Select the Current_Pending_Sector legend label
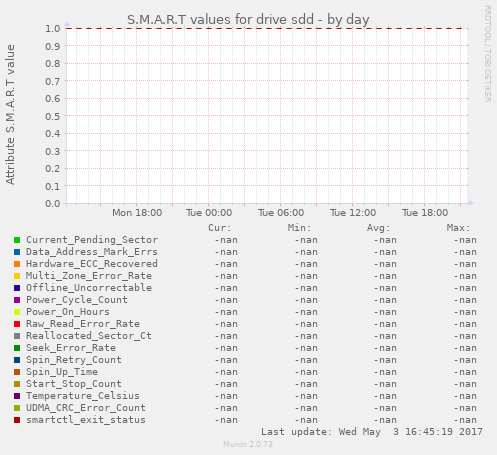This screenshot has width=497, height=455. tap(92, 240)
